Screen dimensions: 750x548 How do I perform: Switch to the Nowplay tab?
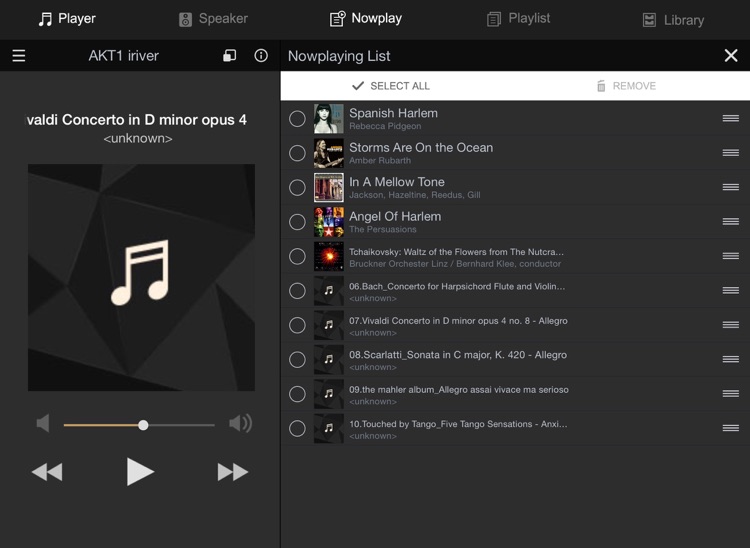[x=366, y=19]
